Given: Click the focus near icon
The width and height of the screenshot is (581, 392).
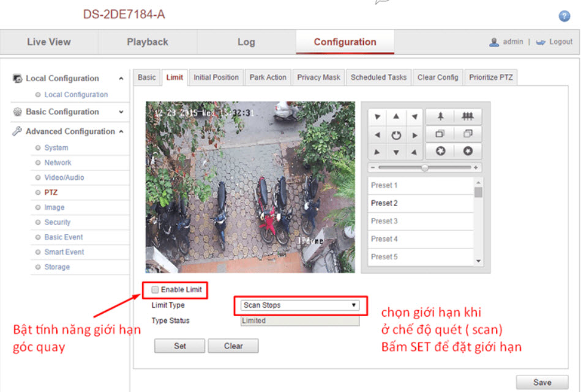Looking at the screenshot, I should 440,134.
